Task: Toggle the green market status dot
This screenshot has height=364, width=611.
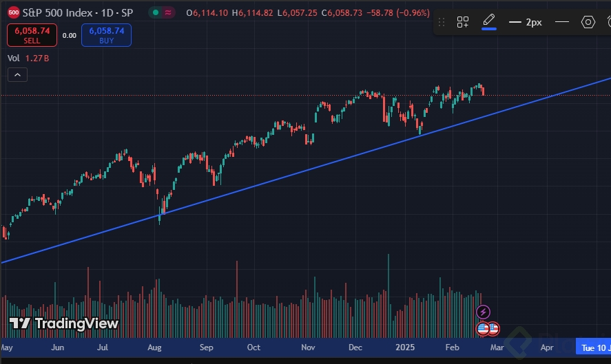Action: point(156,12)
